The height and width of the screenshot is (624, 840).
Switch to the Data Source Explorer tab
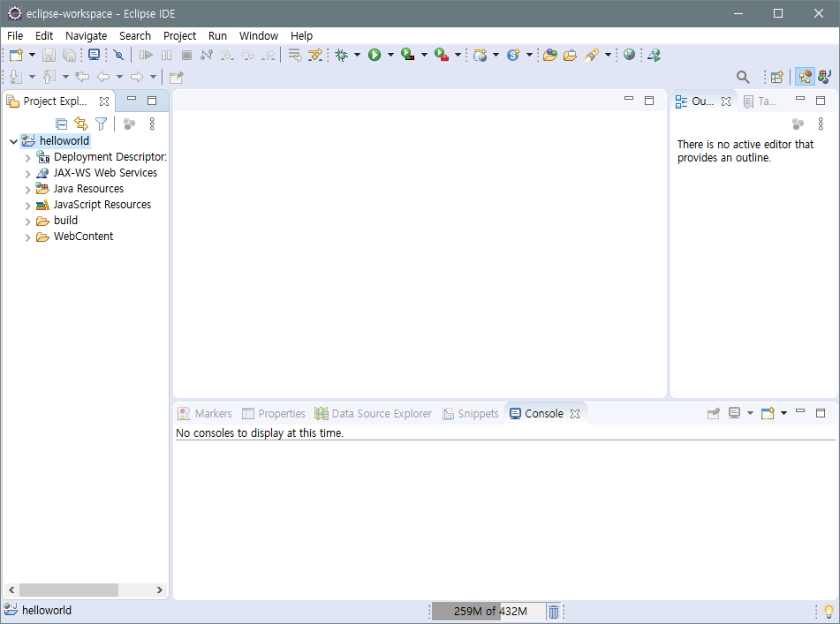pos(374,414)
